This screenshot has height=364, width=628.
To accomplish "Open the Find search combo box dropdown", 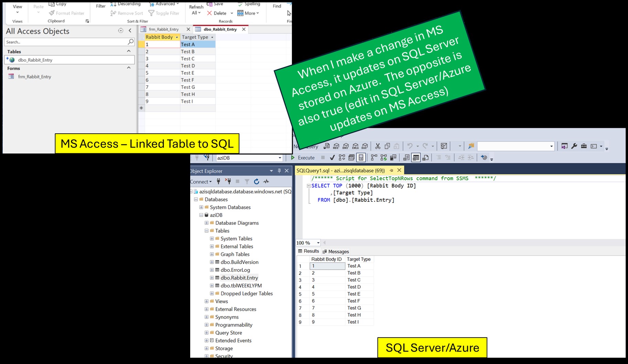I will 551,146.
